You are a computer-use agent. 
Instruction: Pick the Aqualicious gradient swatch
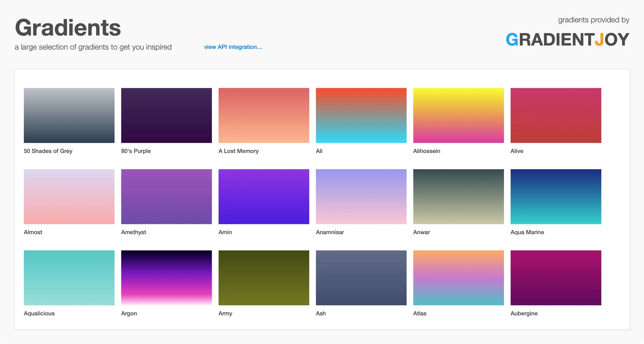point(69,278)
